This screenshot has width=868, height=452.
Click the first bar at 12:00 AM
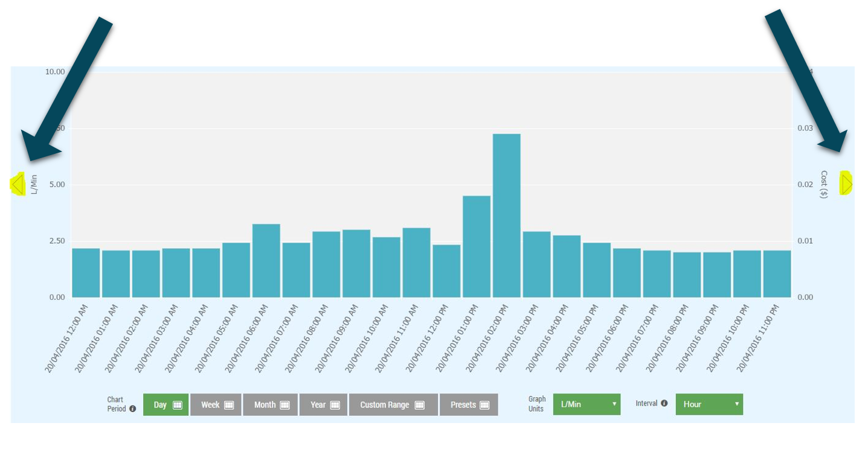(86, 273)
